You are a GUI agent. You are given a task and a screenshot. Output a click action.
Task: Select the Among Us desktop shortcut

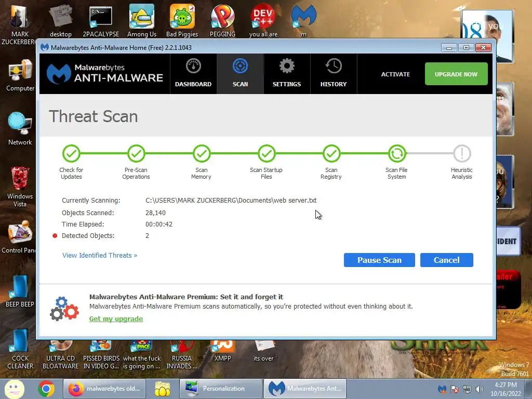[142, 21]
